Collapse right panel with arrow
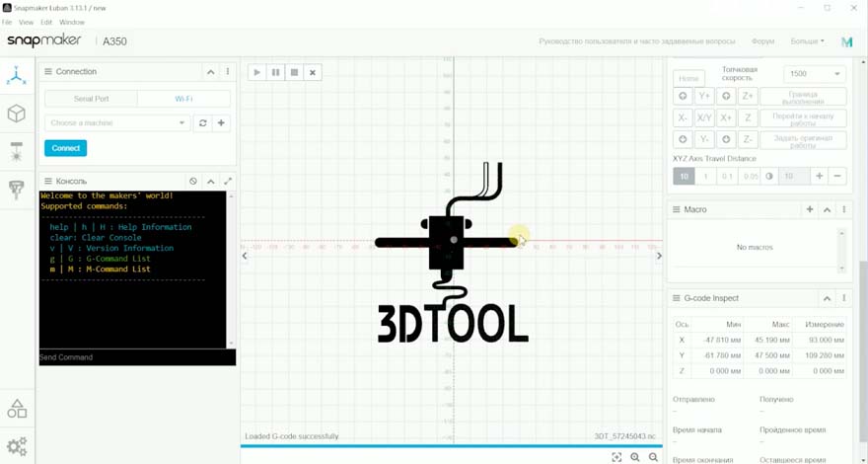 (x=659, y=256)
